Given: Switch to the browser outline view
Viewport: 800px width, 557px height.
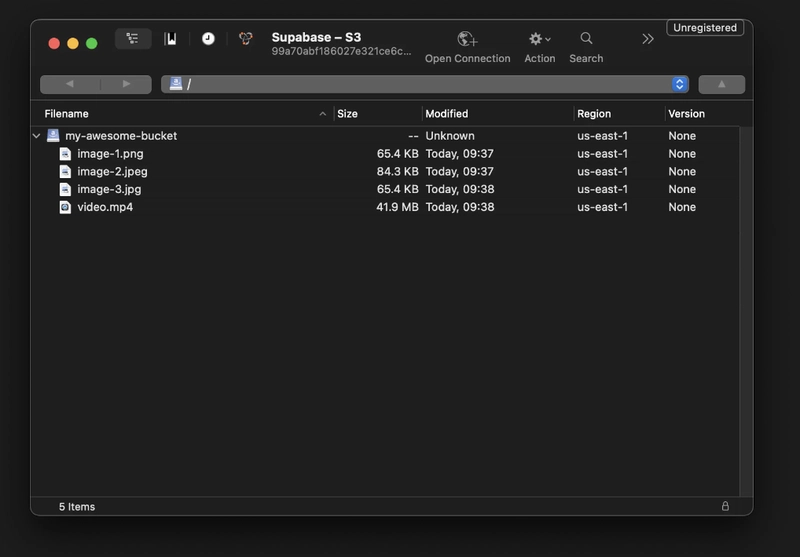Looking at the screenshot, I should click(x=132, y=39).
